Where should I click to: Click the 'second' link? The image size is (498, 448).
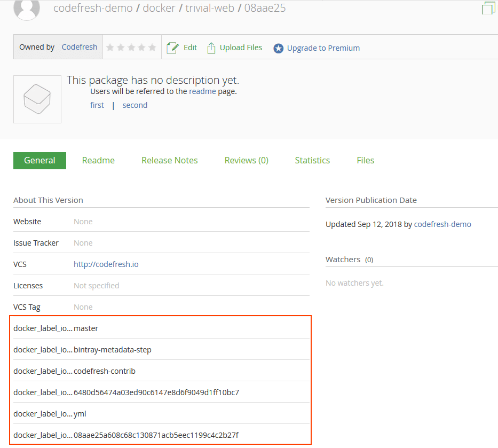[x=135, y=105]
